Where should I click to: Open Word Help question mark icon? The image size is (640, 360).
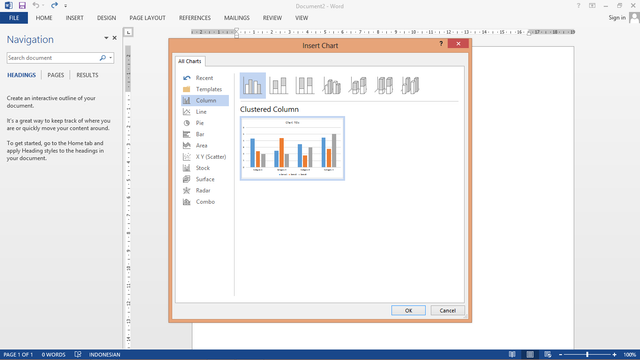pos(578,6)
